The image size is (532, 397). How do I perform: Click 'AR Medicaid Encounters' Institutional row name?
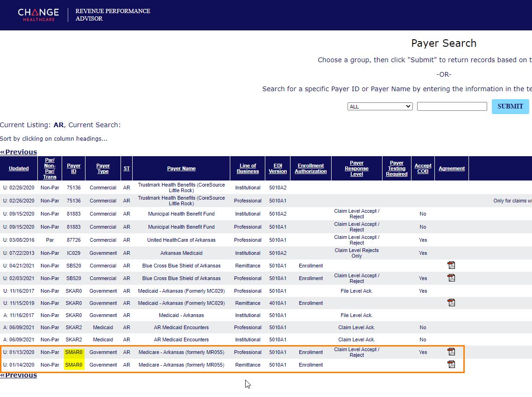[181, 339]
